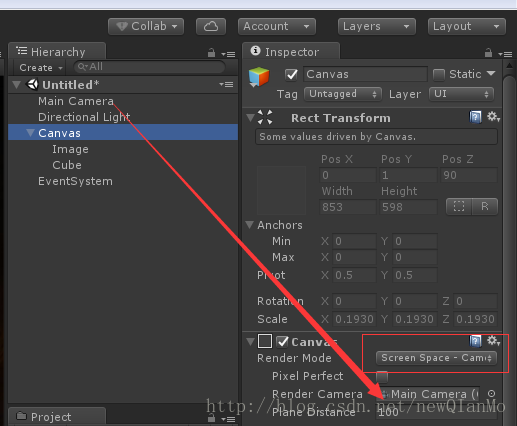This screenshot has width=517, height=426.
Task: Open Render Camera object picker circle
Action: (491, 394)
